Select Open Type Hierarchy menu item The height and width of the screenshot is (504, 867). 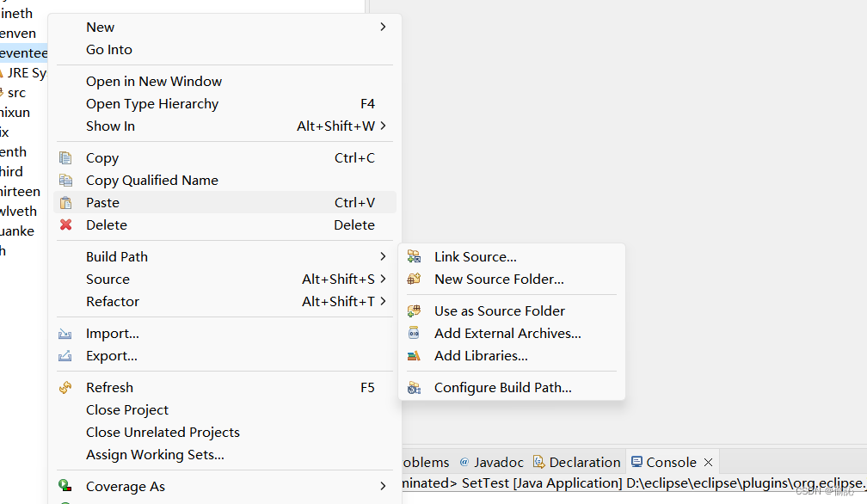click(x=152, y=104)
